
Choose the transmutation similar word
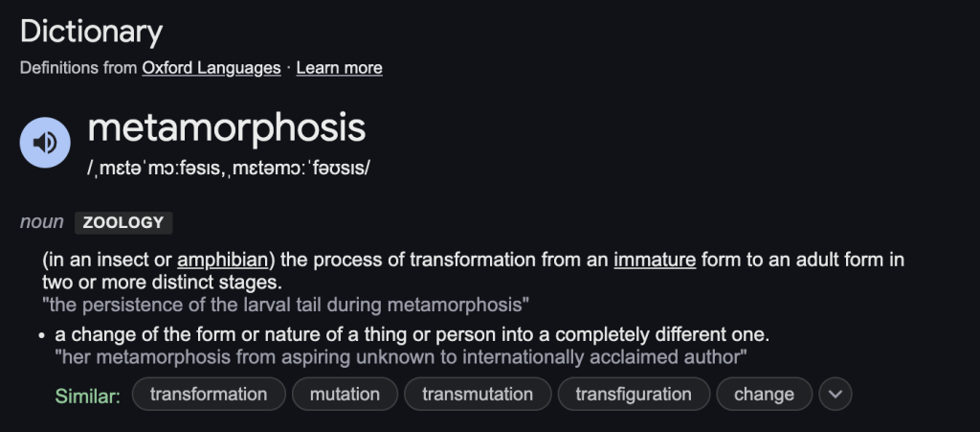pos(478,394)
